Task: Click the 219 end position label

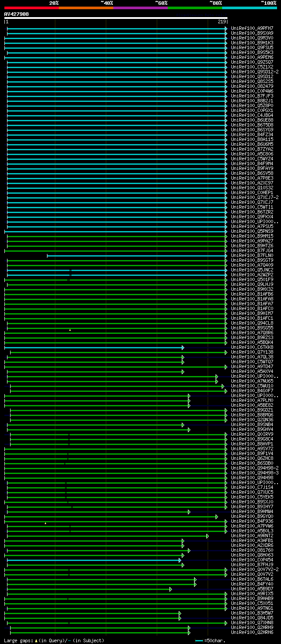Action: pyautogui.click(x=222, y=22)
